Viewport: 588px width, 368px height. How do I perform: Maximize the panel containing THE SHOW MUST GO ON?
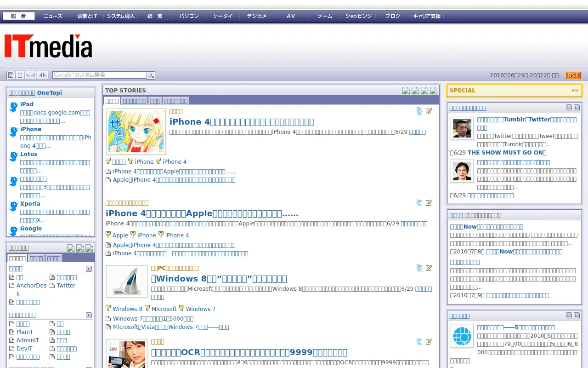pos(577,108)
